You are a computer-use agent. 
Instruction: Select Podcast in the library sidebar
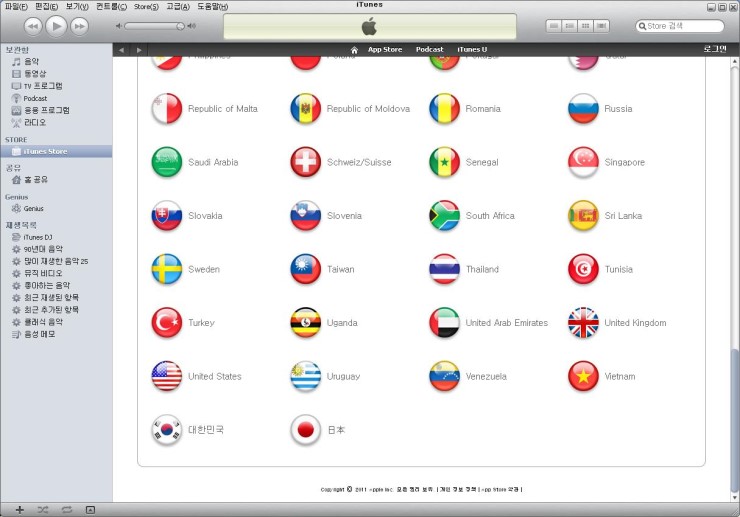(35, 98)
